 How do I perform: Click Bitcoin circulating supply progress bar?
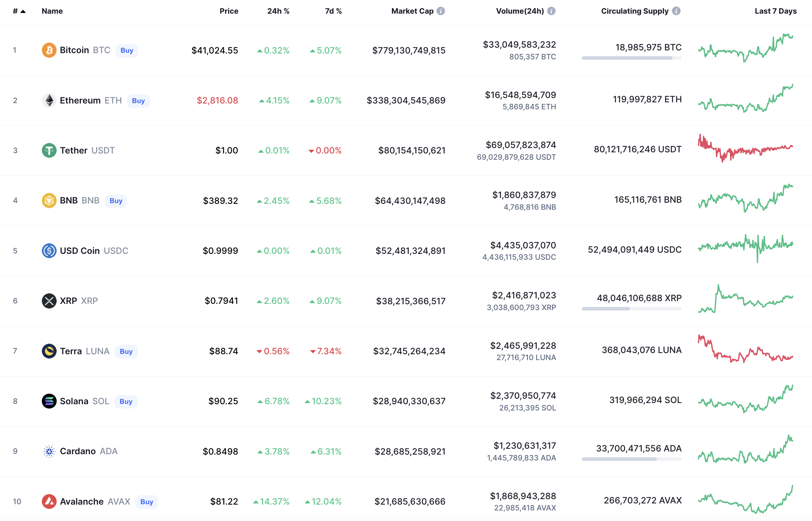(x=631, y=58)
